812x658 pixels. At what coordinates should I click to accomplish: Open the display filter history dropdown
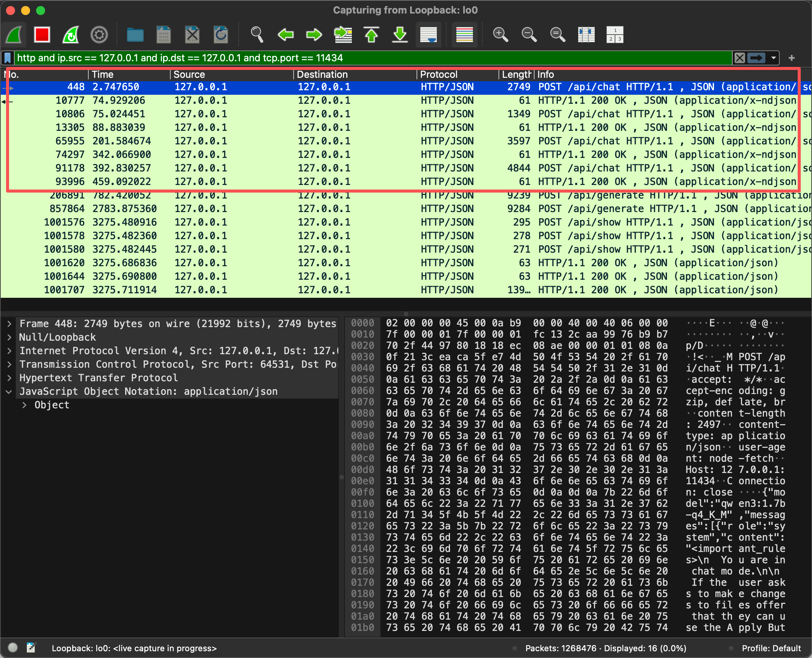point(773,58)
